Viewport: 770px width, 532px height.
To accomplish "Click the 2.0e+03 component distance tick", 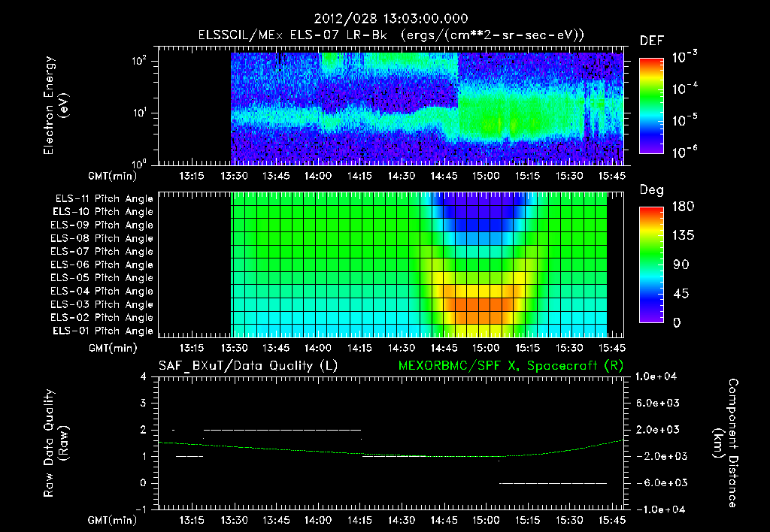I will click(x=657, y=429).
